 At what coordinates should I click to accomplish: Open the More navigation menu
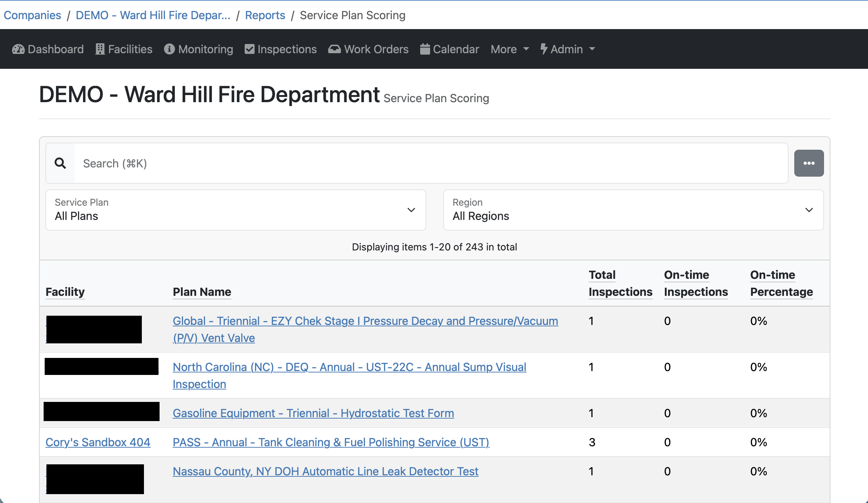(510, 49)
